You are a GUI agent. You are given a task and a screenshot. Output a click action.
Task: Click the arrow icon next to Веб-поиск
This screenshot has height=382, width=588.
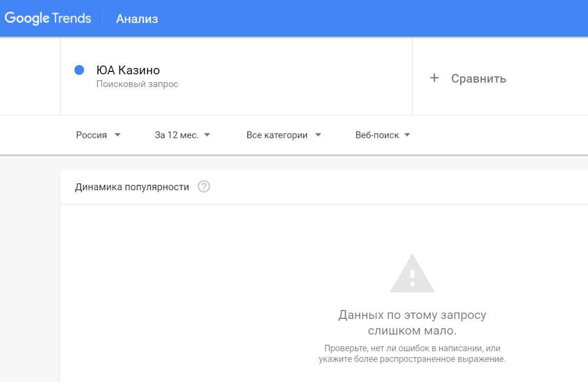407,135
